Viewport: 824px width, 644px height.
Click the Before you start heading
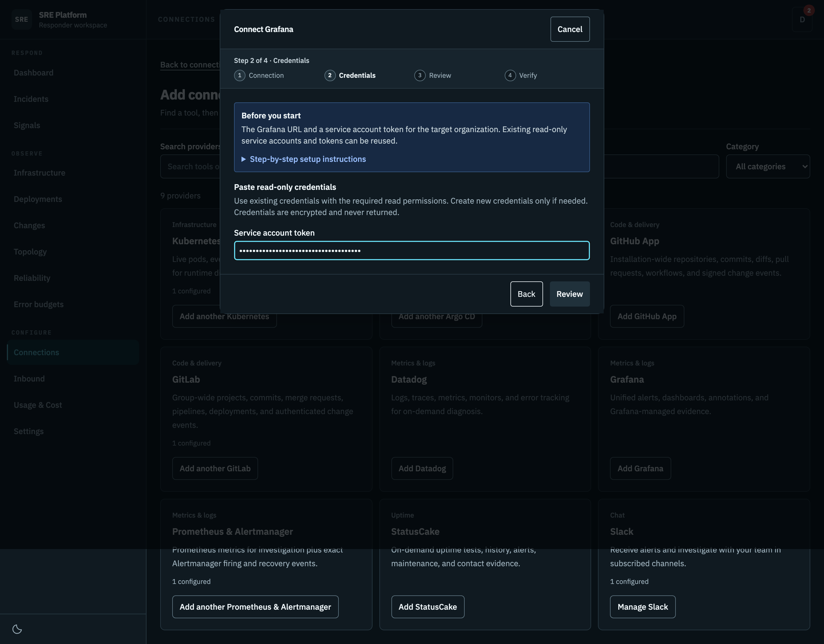tap(271, 116)
